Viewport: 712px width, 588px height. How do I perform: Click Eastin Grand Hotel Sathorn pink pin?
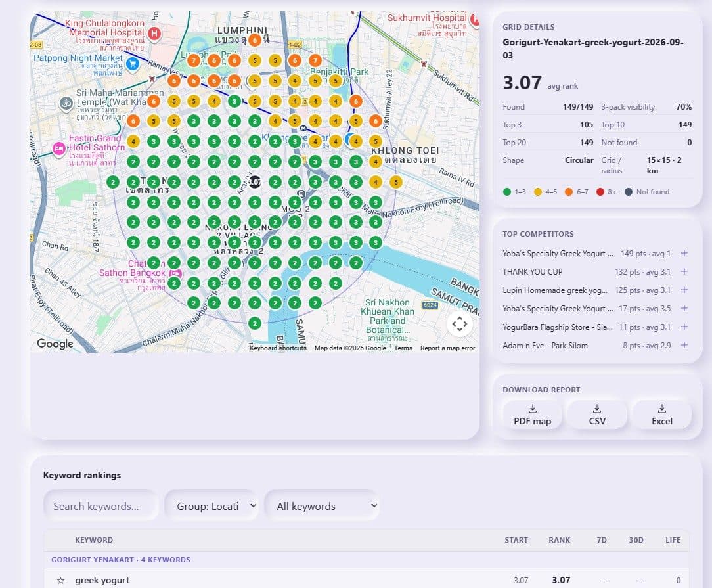58,148
